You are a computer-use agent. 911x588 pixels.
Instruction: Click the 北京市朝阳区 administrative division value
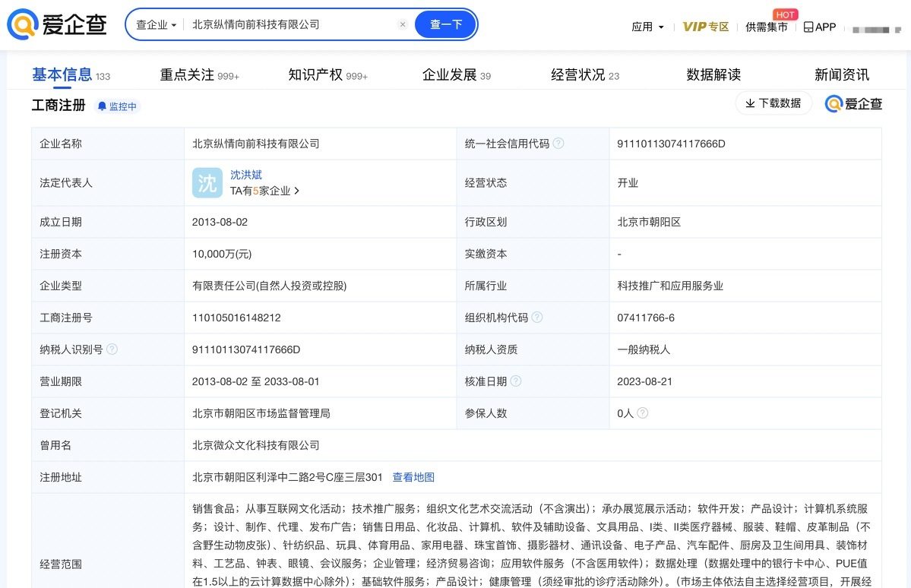click(x=648, y=222)
